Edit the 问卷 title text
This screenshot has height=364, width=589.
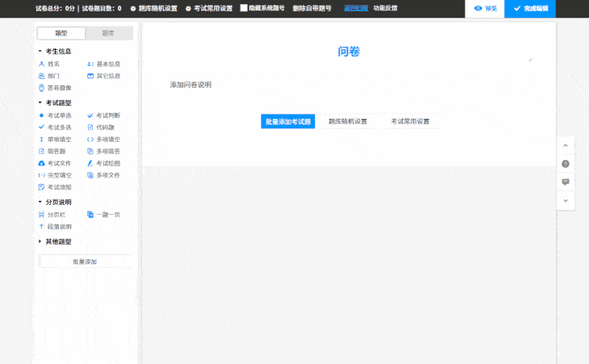[349, 52]
